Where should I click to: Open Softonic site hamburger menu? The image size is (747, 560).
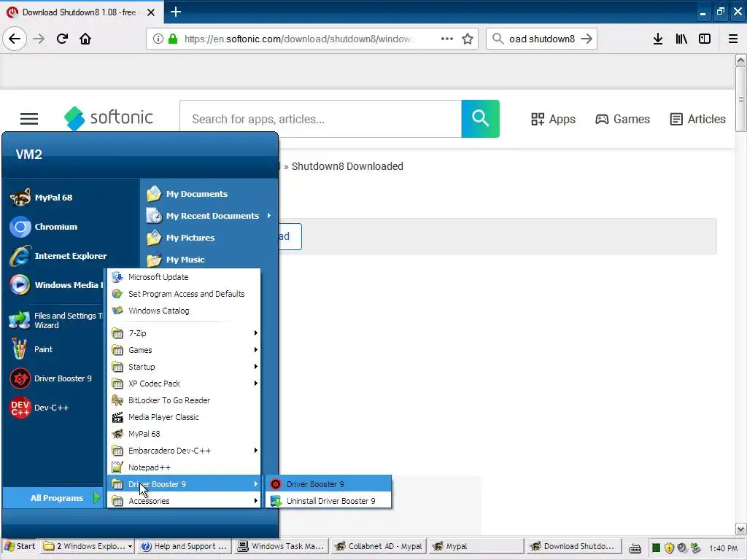pos(29,119)
